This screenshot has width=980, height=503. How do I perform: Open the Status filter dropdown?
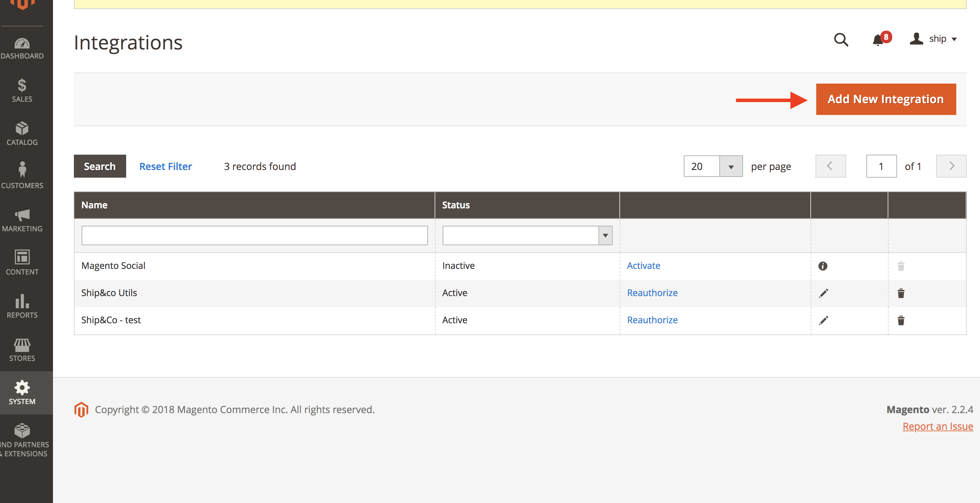527,236
